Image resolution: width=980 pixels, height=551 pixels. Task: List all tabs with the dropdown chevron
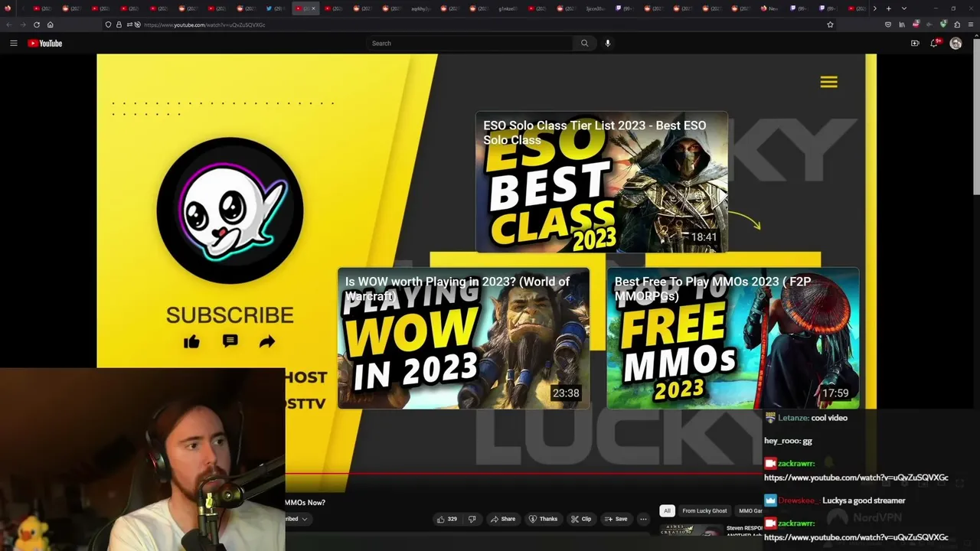tap(903, 8)
